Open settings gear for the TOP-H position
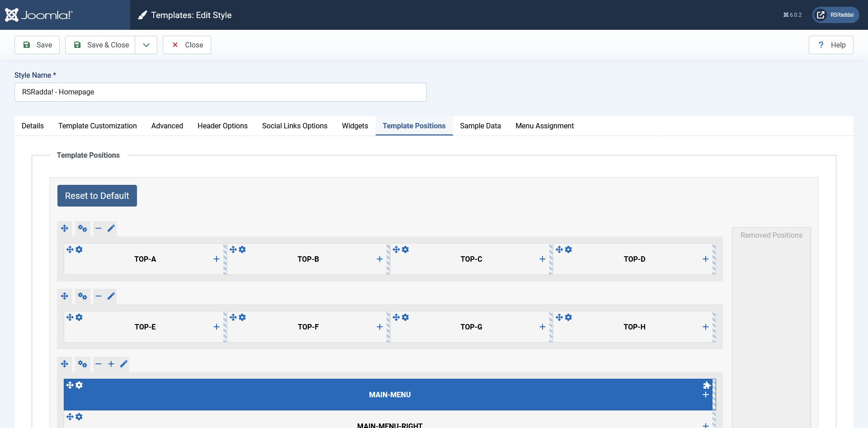The image size is (868, 428). coord(569,317)
